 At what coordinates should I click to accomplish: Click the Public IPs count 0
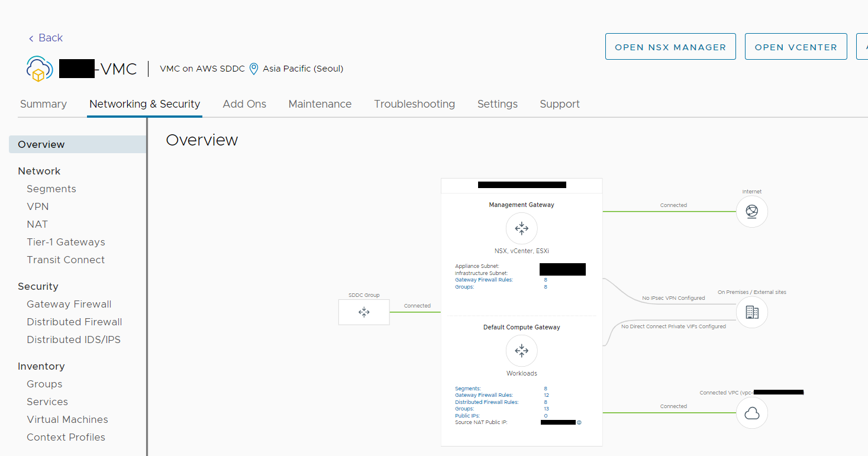click(x=546, y=416)
